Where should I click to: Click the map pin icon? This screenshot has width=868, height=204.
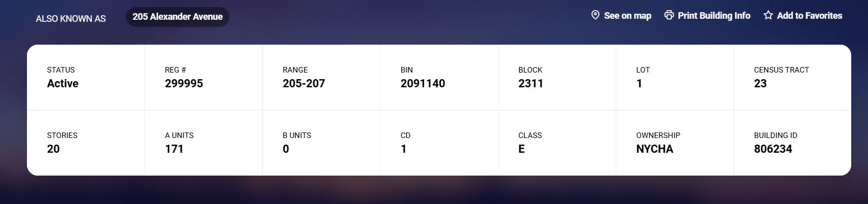[x=595, y=15]
